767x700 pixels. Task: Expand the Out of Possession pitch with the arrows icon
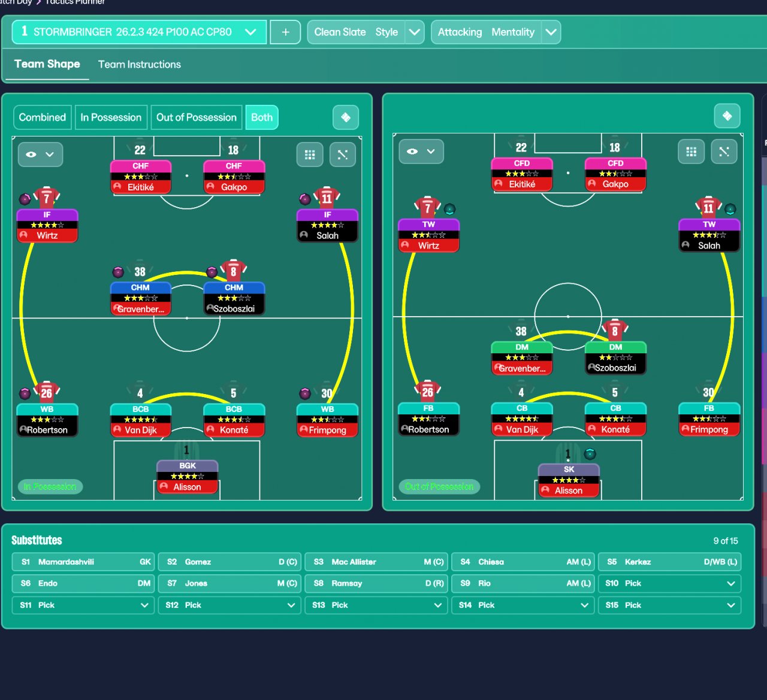[x=724, y=151]
